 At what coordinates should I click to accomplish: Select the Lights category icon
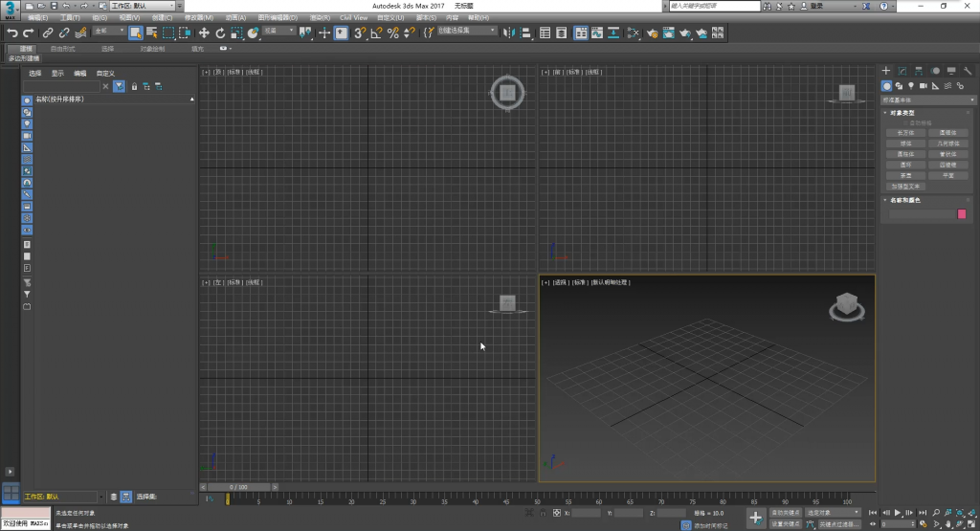[x=911, y=86]
